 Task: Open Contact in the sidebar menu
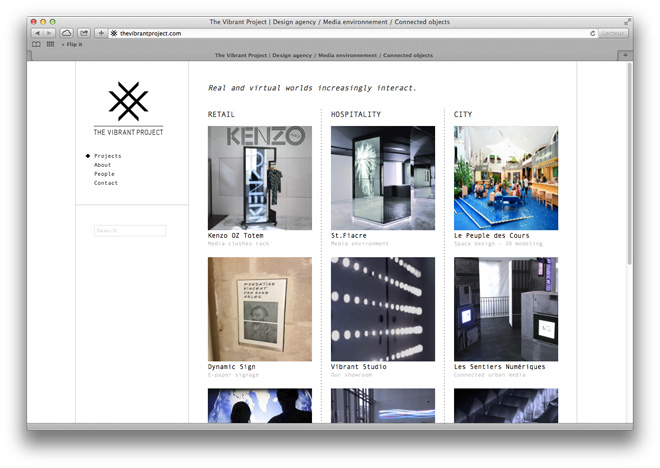click(x=106, y=183)
